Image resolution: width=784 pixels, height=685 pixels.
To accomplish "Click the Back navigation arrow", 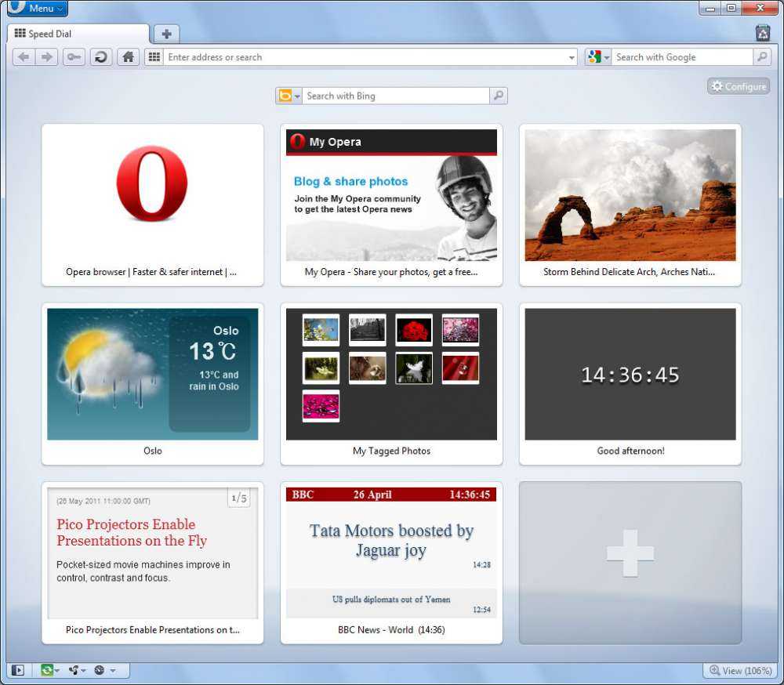I will click(24, 57).
